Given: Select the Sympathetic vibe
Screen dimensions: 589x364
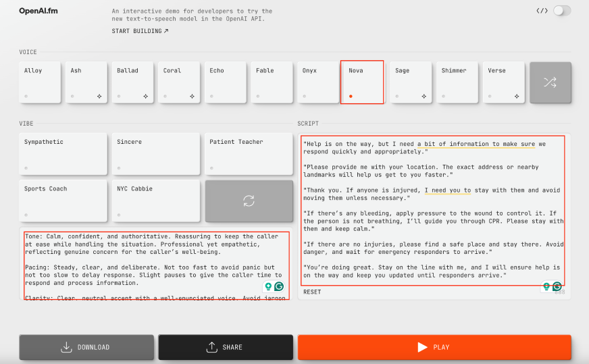Looking at the screenshot, I should tap(63, 154).
